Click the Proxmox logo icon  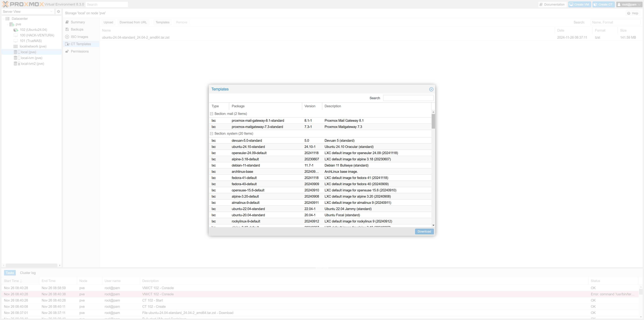tap(5, 4)
